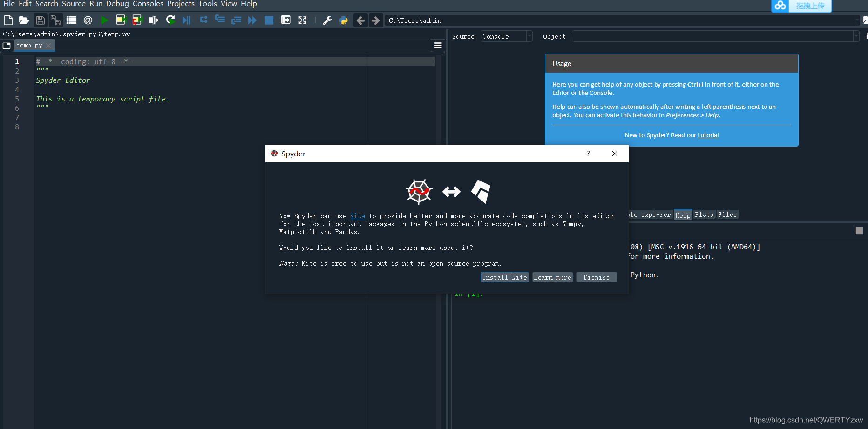Open the Run menu
Screen dimensions: 868x429
tap(96, 4)
